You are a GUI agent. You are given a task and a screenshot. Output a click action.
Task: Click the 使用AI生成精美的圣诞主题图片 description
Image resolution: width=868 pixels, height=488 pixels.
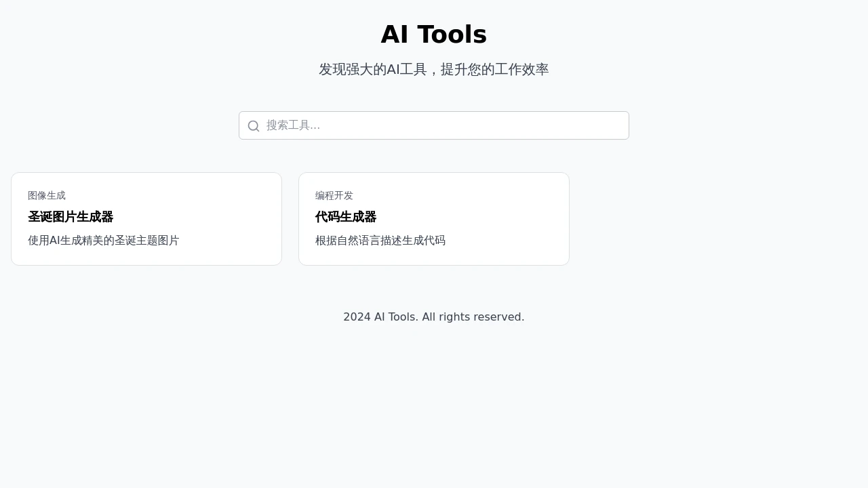tap(103, 241)
